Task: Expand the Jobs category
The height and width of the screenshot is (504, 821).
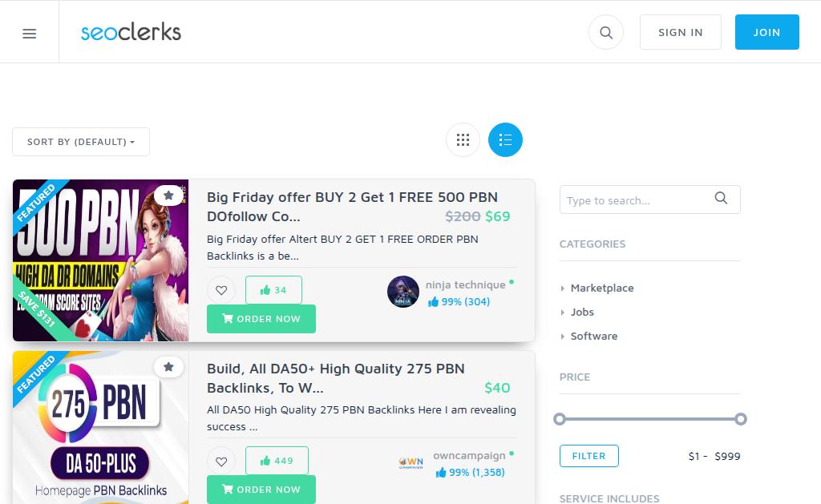Action: coord(581,312)
